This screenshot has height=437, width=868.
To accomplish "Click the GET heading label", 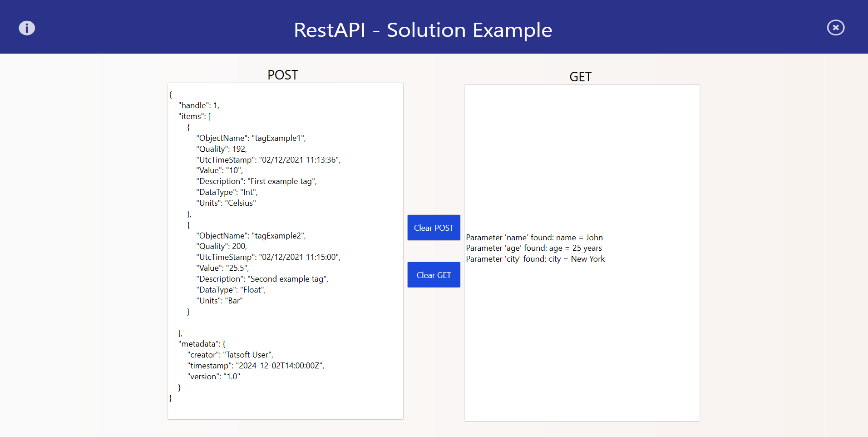I will click(x=580, y=77).
